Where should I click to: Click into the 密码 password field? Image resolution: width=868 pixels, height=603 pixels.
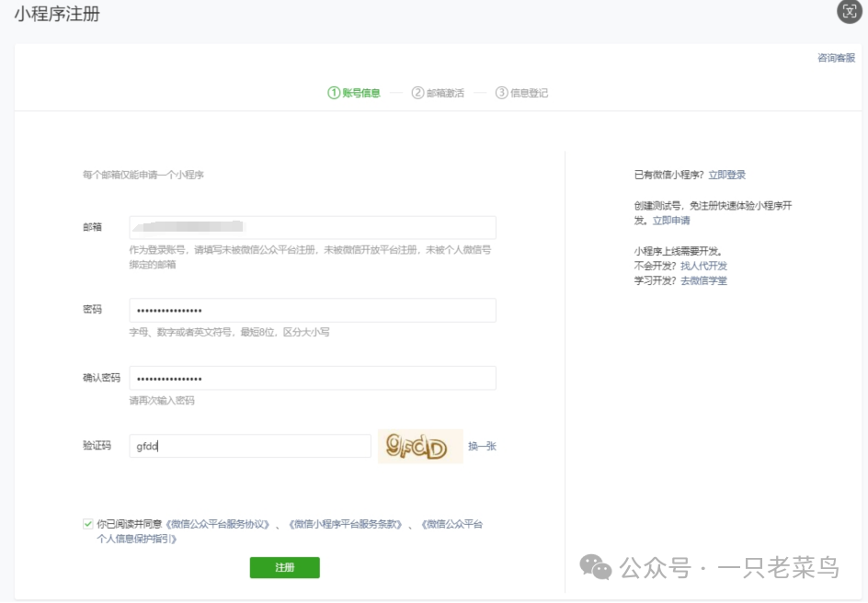(313, 311)
